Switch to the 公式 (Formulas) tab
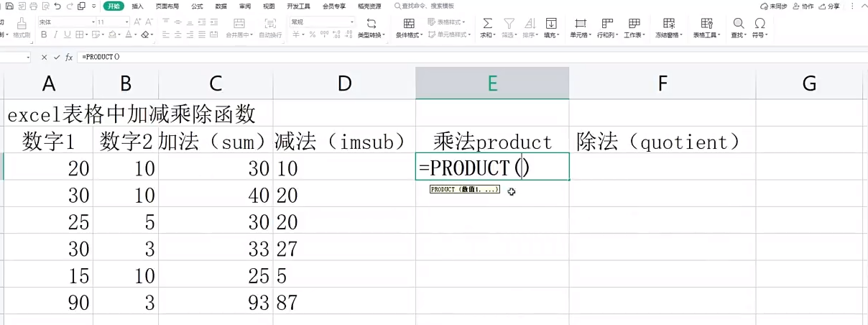This screenshot has height=325, width=868. click(197, 6)
